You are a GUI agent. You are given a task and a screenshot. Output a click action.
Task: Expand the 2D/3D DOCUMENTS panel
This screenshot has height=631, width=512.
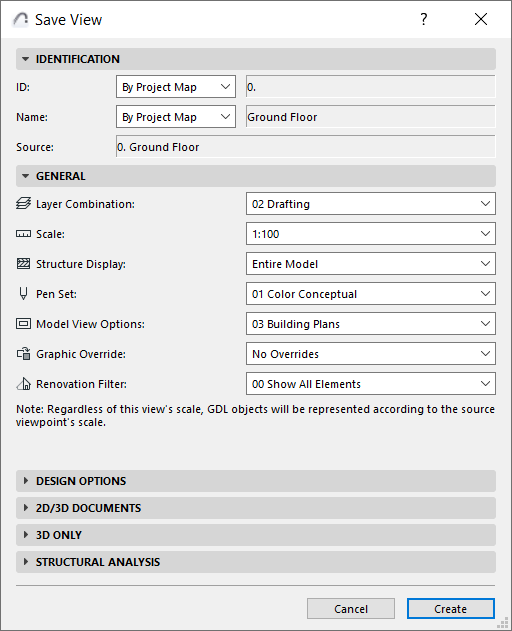pyautogui.click(x=256, y=508)
